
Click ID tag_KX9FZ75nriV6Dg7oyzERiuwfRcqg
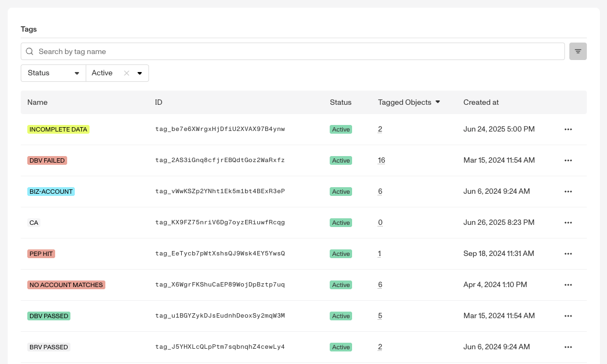(x=220, y=223)
